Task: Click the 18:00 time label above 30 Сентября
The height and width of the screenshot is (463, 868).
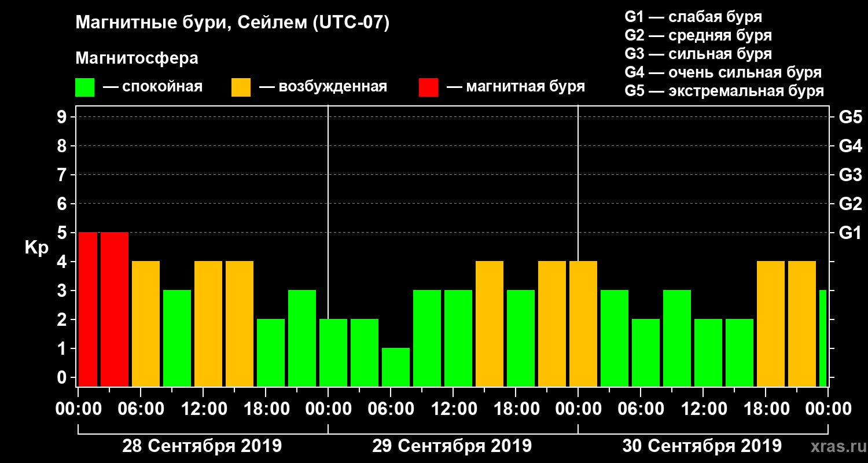Action: pos(766,409)
